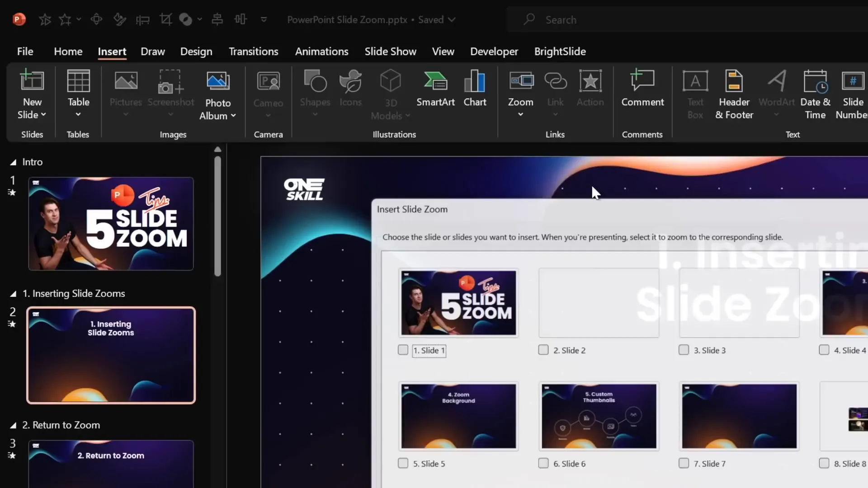Switch to the Design tab
The image size is (868, 488).
[196, 52]
